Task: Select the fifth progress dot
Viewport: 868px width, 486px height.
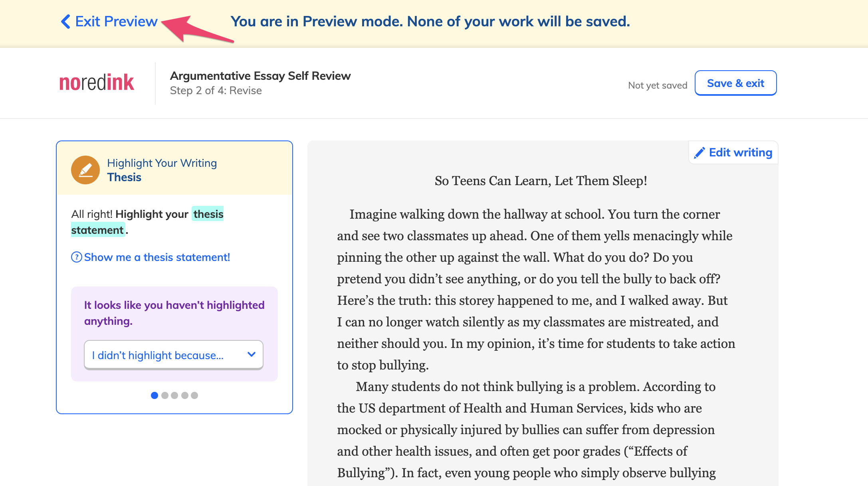Action: pos(194,395)
